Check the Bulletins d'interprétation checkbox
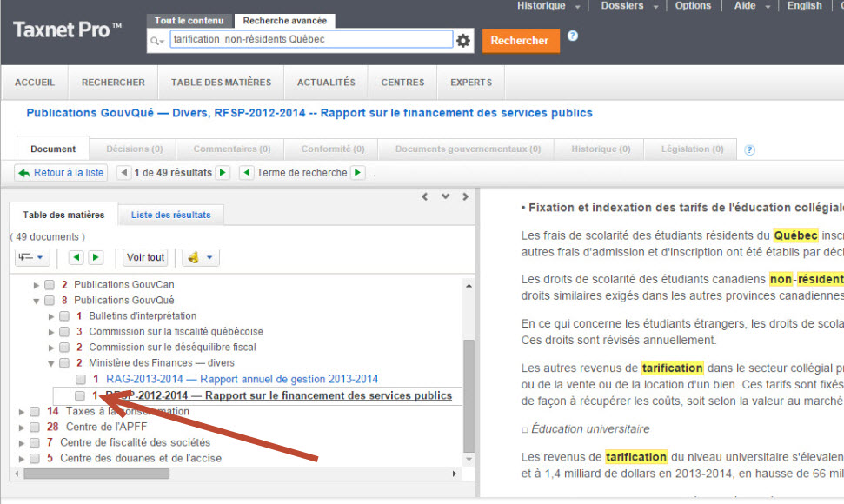Viewport: 844px width, 504px height. (64, 315)
